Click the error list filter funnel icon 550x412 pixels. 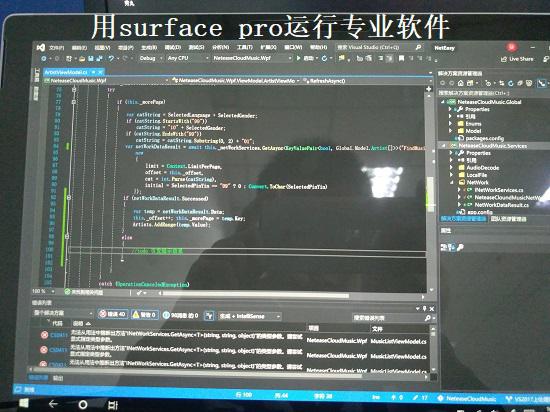point(209,316)
